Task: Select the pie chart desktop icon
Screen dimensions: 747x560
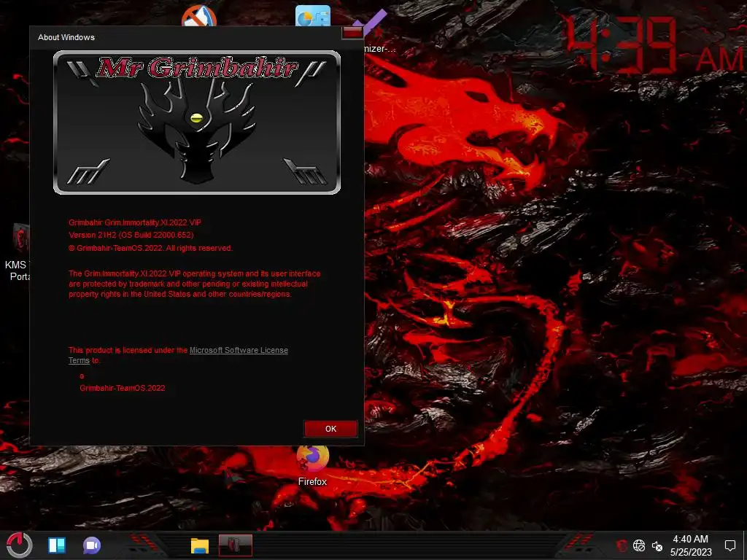Action: (x=312, y=15)
